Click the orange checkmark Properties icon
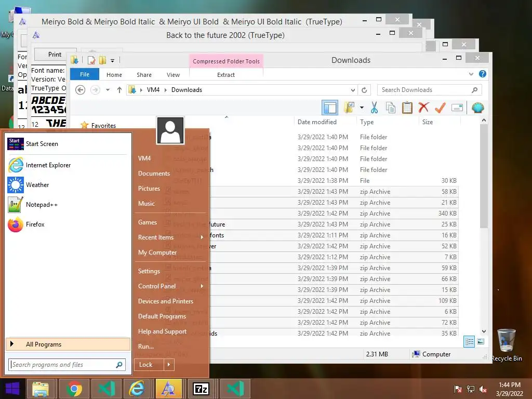Screen dimensions: 532x399 pyautogui.click(x=440, y=108)
